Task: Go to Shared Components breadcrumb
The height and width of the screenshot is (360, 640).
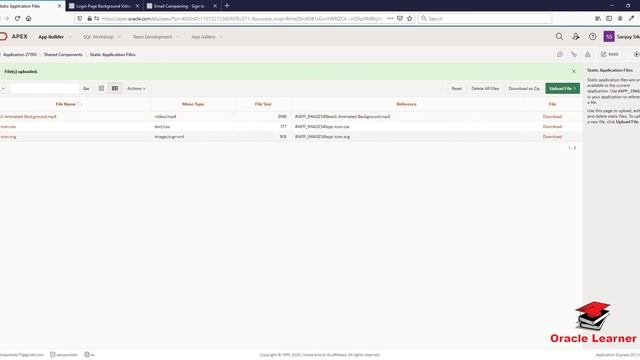Action: pyautogui.click(x=63, y=54)
